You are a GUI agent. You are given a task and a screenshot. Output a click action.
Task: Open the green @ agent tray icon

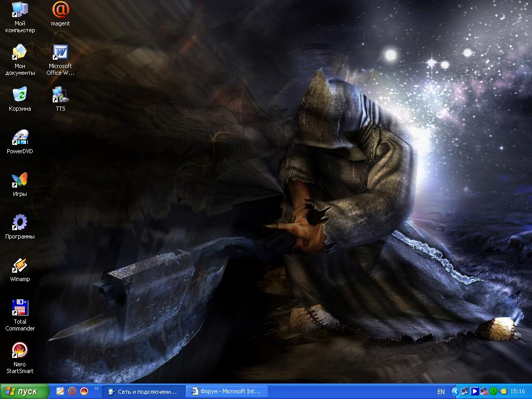494,392
